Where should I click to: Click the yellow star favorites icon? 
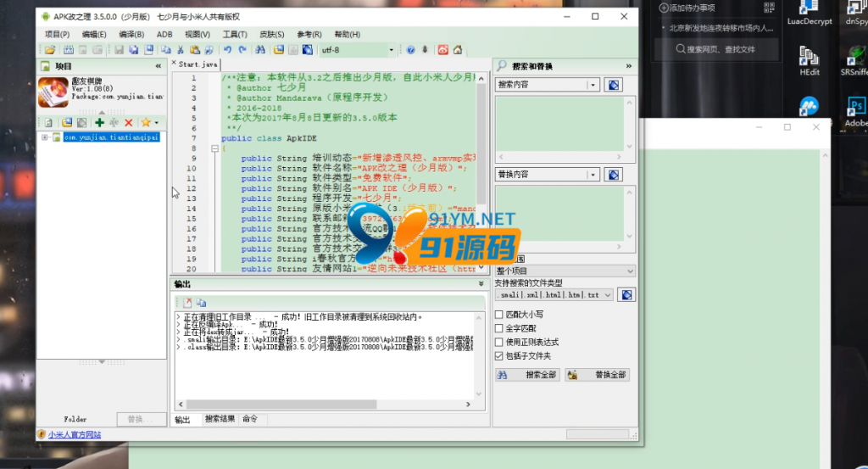[x=146, y=122]
